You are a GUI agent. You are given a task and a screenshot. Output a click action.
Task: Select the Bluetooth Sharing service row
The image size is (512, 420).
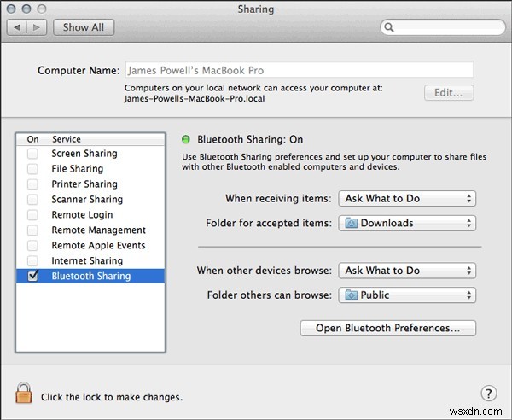(x=90, y=276)
